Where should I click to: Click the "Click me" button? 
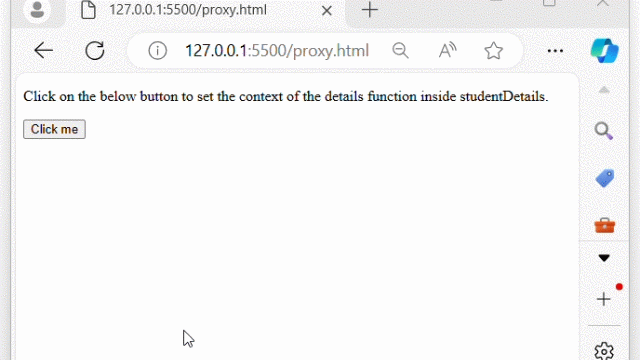tap(54, 129)
